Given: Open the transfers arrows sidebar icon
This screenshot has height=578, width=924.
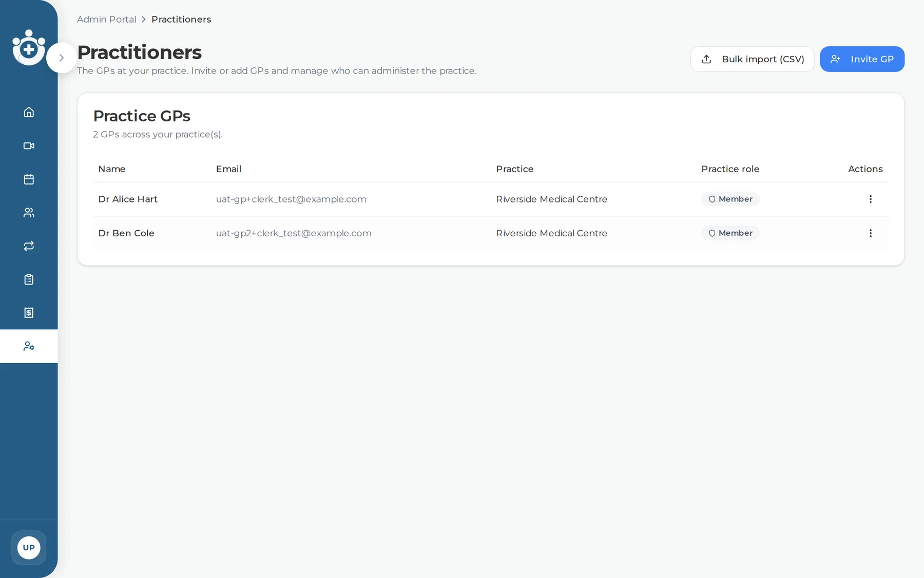Looking at the screenshot, I should [x=29, y=246].
